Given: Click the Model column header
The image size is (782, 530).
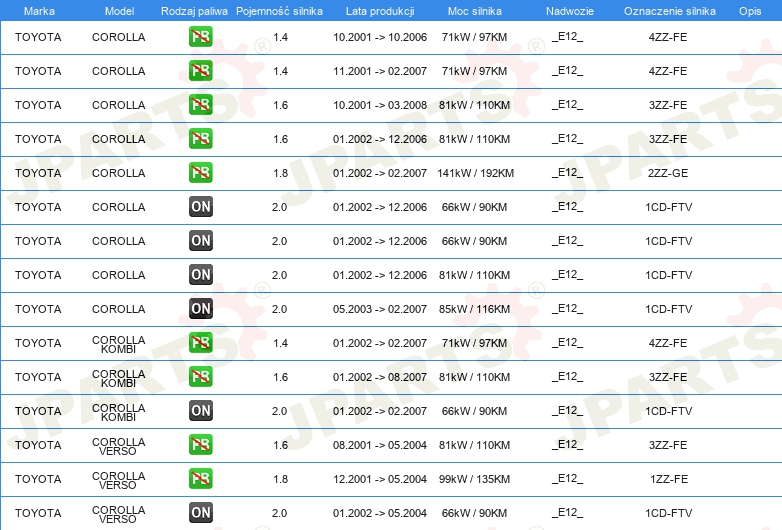Looking at the screenshot, I should [119, 11].
